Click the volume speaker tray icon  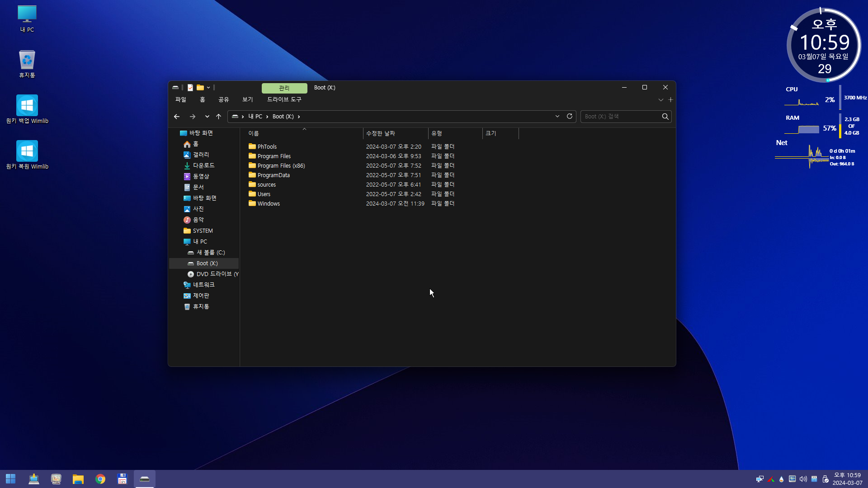[803, 479]
